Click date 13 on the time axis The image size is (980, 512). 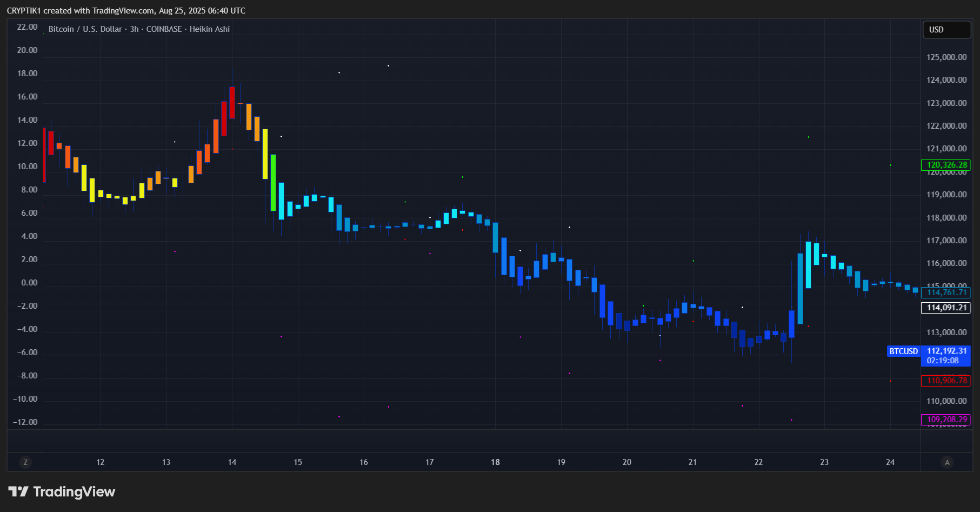166,462
